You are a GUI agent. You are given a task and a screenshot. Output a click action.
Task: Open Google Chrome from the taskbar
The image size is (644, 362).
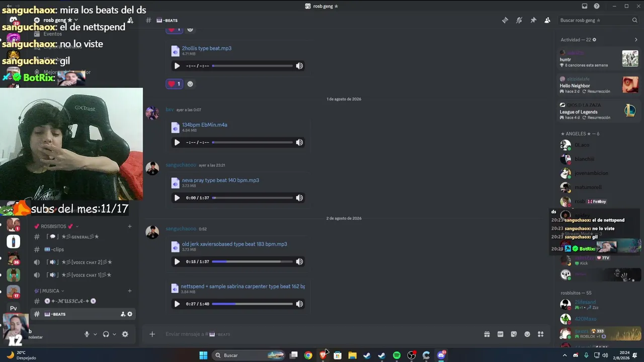click(308, 355)
